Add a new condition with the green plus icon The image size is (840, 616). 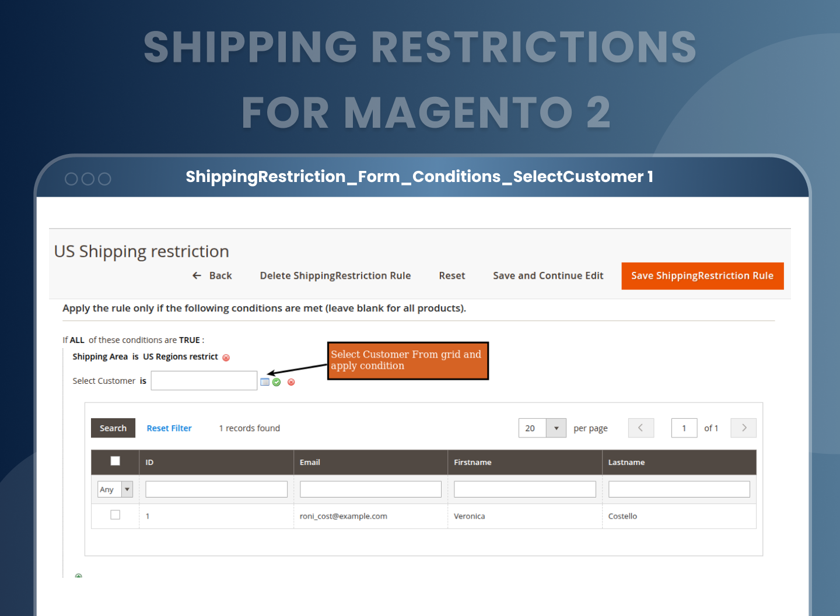pos(79,576)
